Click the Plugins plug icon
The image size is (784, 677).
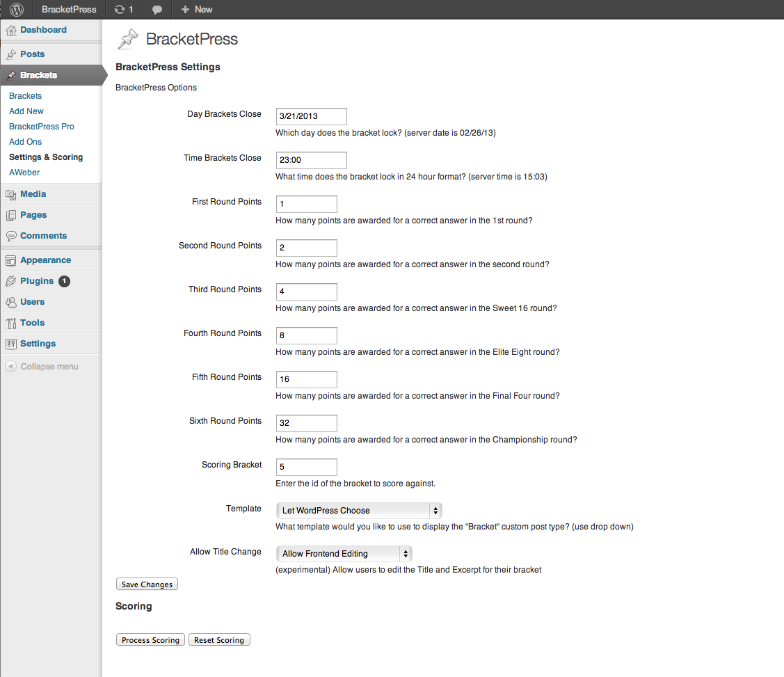[x=11, y=282]
